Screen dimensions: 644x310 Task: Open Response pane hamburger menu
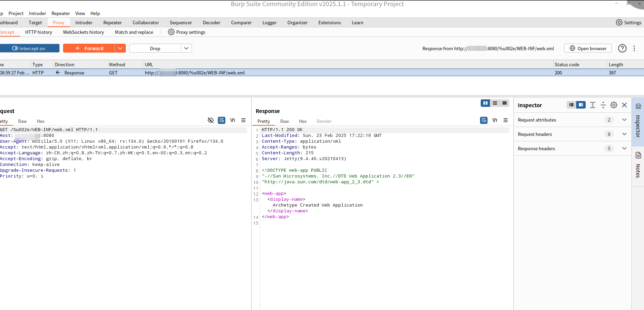click(506, 120)
